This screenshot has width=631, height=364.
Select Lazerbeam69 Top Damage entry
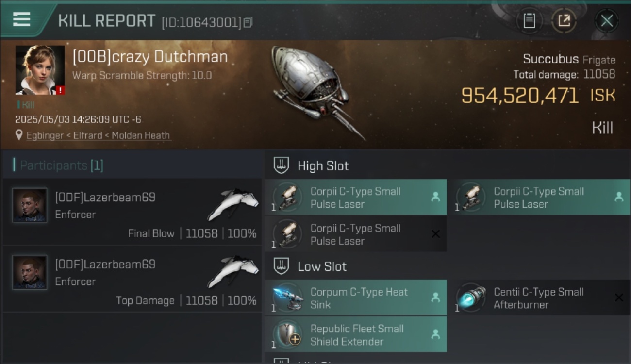point(132,279)
